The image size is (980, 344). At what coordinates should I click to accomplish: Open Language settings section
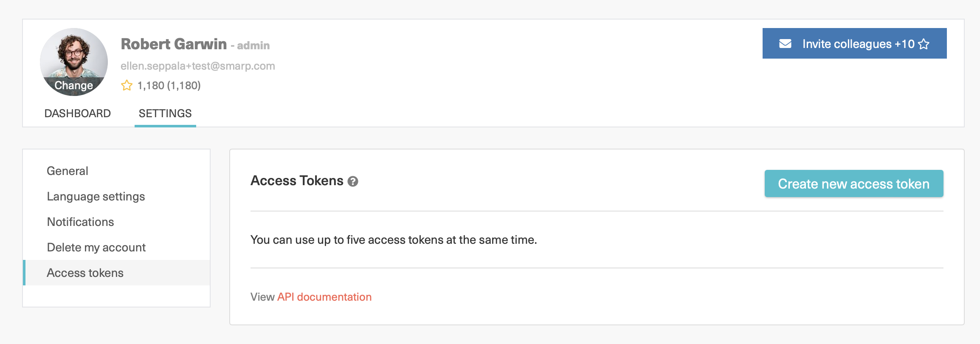pyautogui.click(x=96, y=197)
